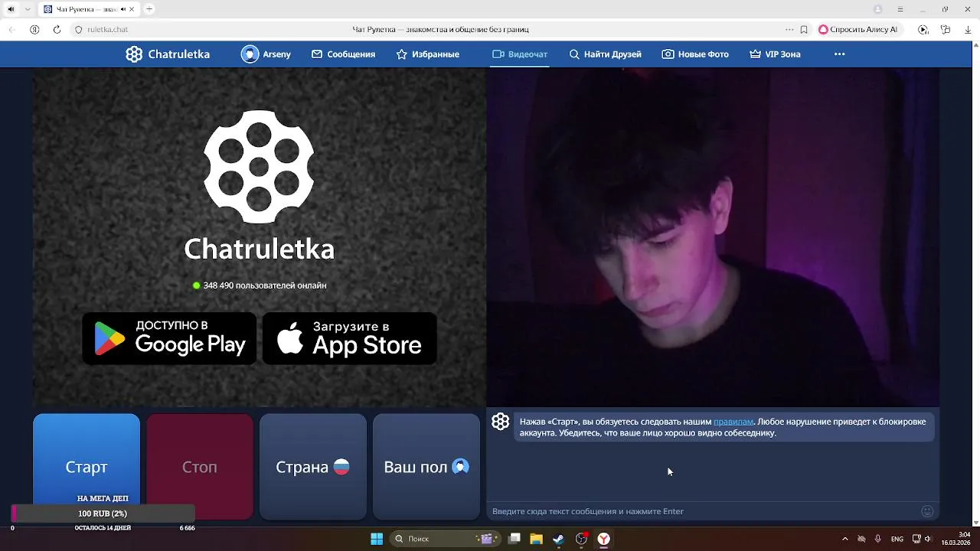Click the 348 490 пользователей онлайн text
Screen dimensions: 980x551
[265, 285]
